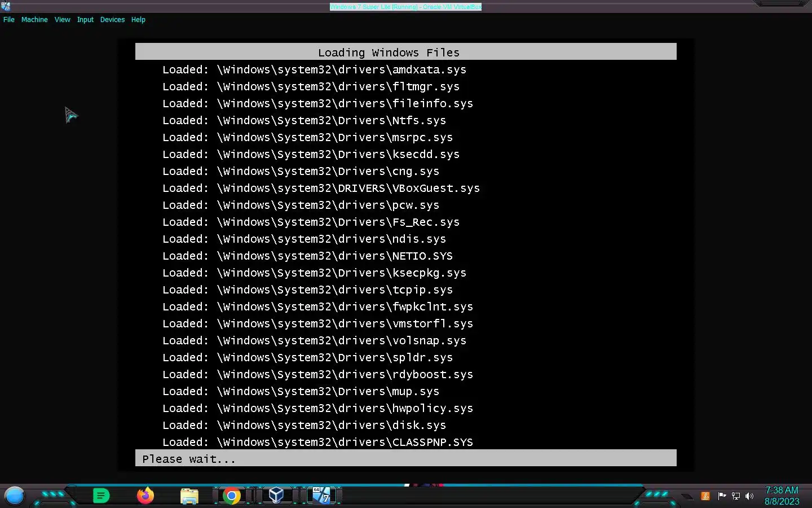Image resolution: width=812 pixels, height=508 pixels.
Task: Click the line loading disk.sys
Action: tap(304, 425)
